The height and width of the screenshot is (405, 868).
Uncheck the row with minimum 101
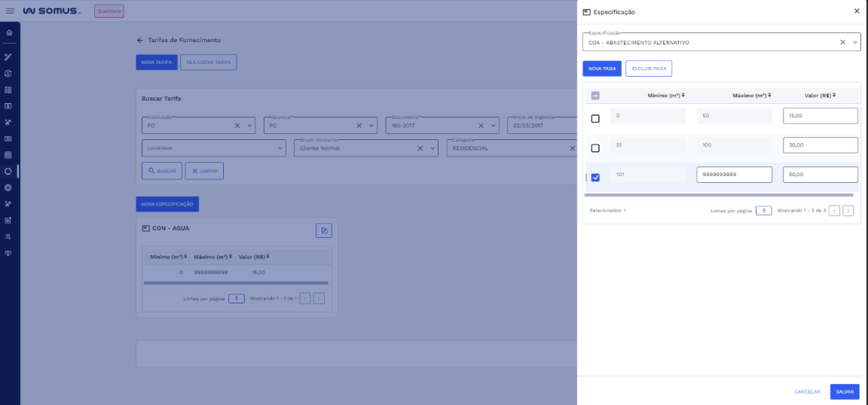coord(595,177)
